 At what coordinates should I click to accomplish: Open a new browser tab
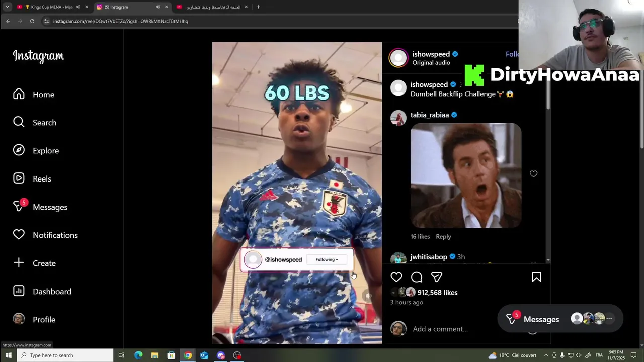[x=258, y=7]
